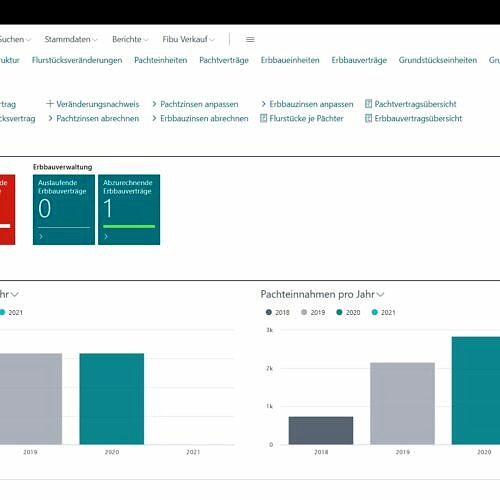This screenshot has width=500, height=500.
Task: Click plus icon next to Veränderungsnachweis
Action: (50, 104)
